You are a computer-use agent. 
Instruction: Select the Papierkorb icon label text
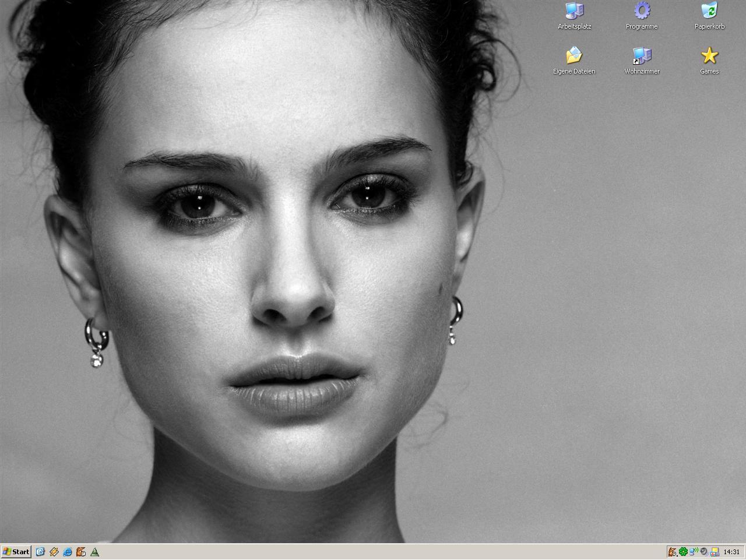click(x=709, y=27)
